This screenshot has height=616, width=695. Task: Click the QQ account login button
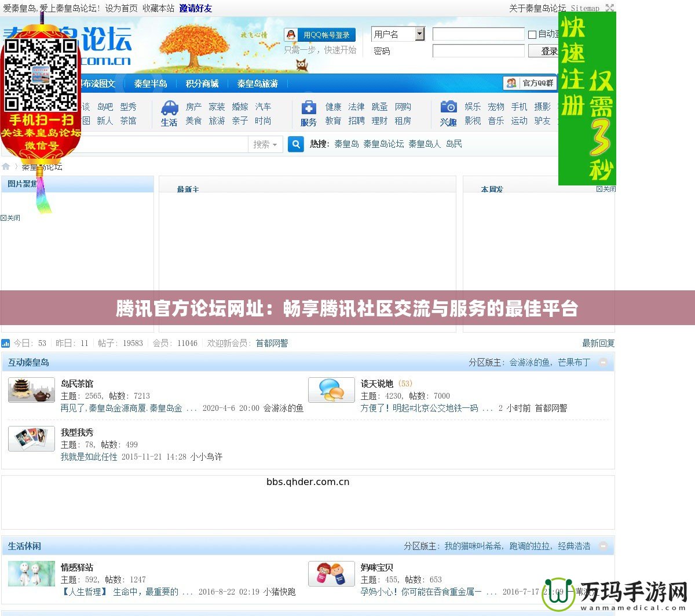(x=320, y=35)
